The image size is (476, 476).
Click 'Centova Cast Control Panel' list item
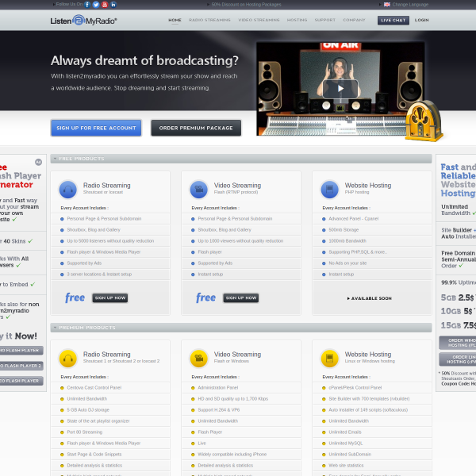click(94, 388)
